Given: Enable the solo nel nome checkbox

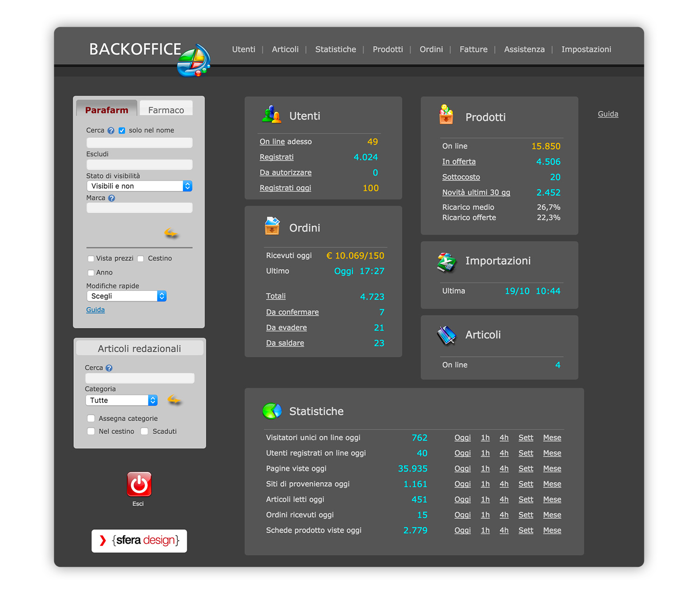Looking at the screenshot, I should click(x=121, y=130).
